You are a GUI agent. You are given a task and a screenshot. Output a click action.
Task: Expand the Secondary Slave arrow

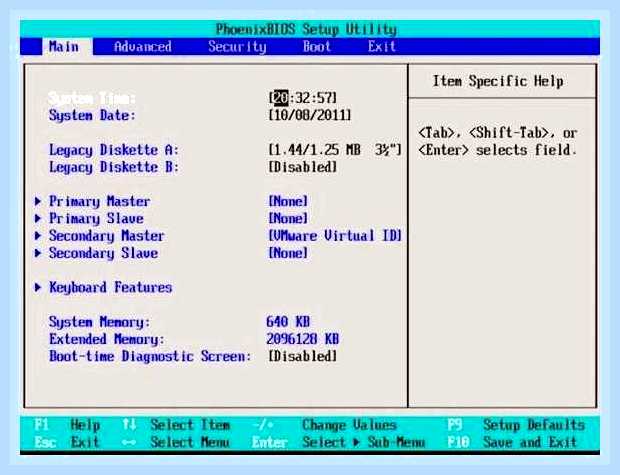point(38,253)
